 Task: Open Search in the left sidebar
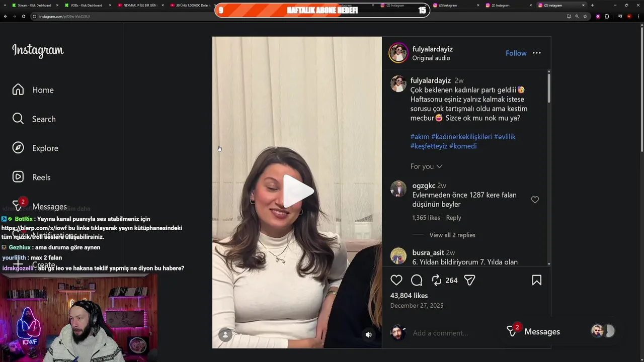click(34, 119)
